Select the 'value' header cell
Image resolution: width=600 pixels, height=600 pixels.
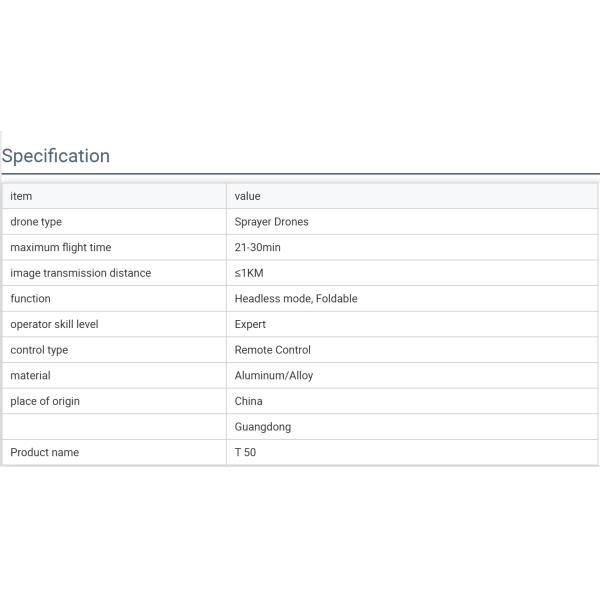(x=247, y=196)
